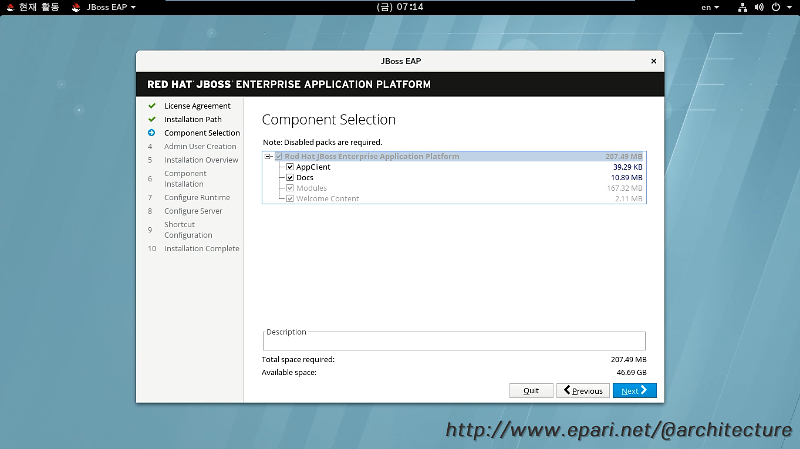The image size is (800, 449).
Task: Click the Description text box
Action: (454, 341)
